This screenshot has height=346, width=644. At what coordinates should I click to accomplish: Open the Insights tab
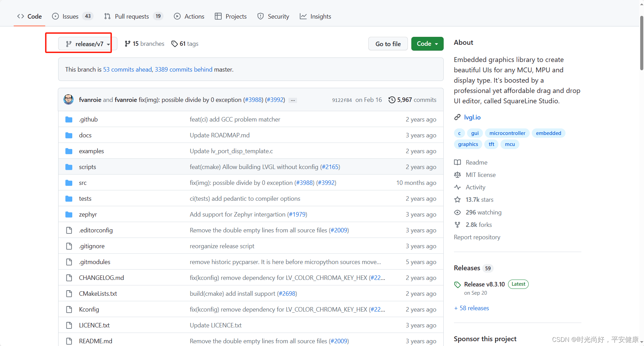(315, 17)
